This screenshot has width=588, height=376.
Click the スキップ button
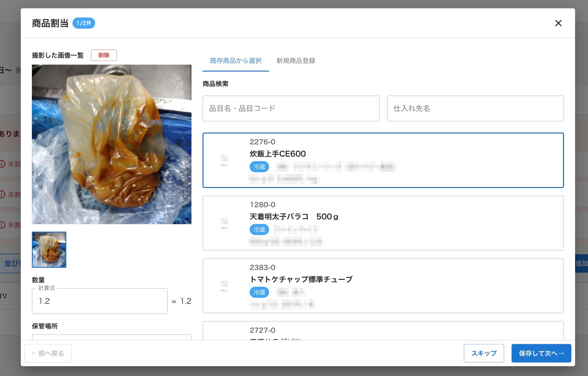[484, 353]
